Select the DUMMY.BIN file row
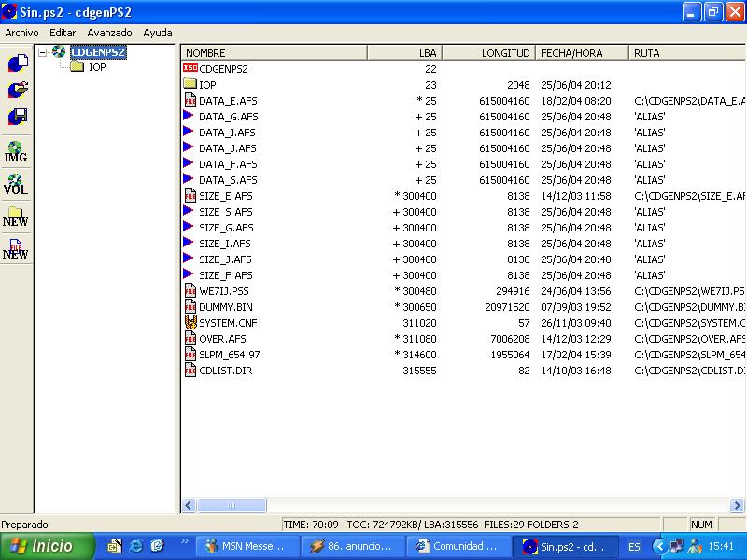747x560 pixels. tap(226, 307)
